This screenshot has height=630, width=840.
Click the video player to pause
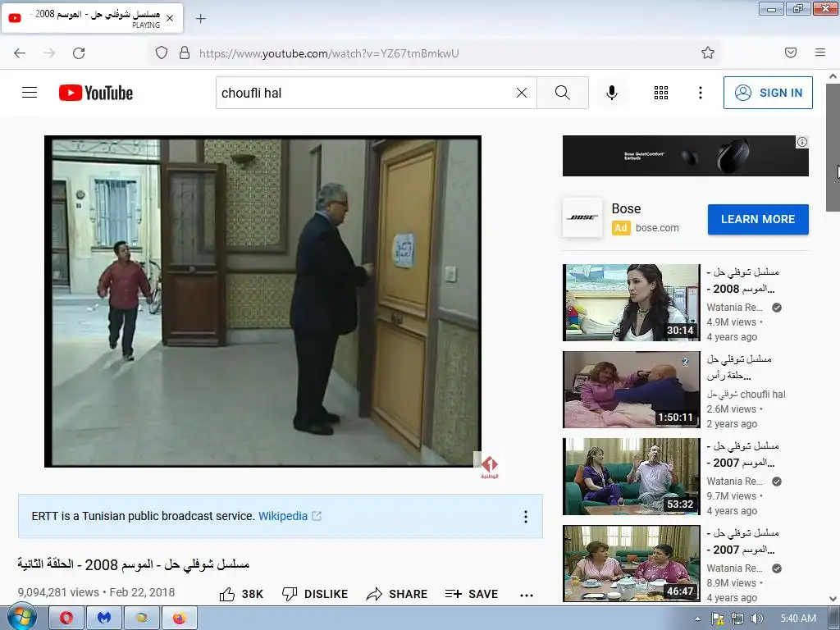262,301
